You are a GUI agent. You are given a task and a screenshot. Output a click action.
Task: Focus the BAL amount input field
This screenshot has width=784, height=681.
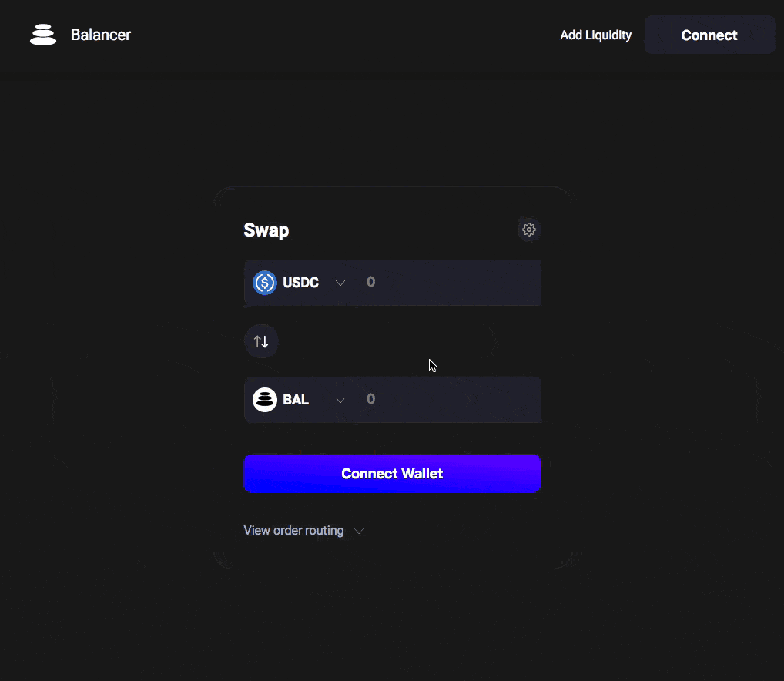click(x=450, y=400)
